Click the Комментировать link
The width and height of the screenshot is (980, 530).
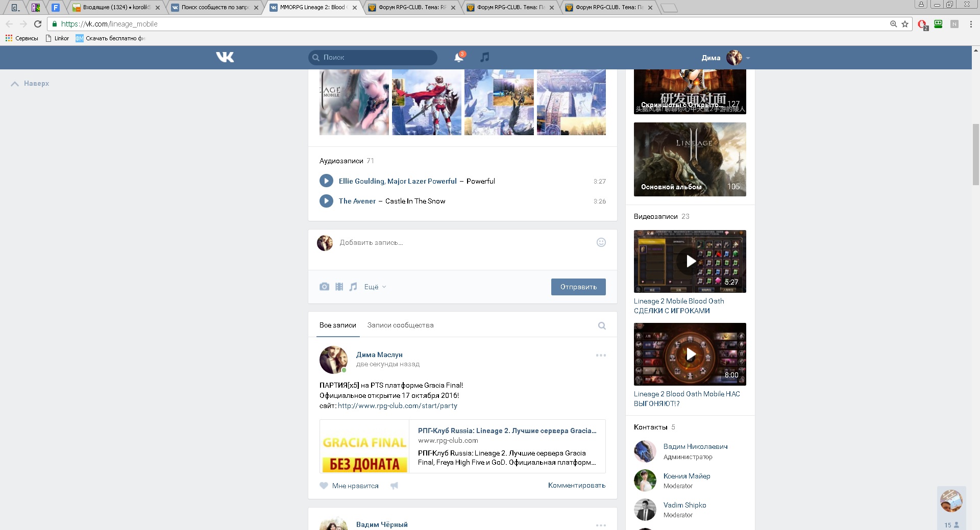tap(577, 485)
